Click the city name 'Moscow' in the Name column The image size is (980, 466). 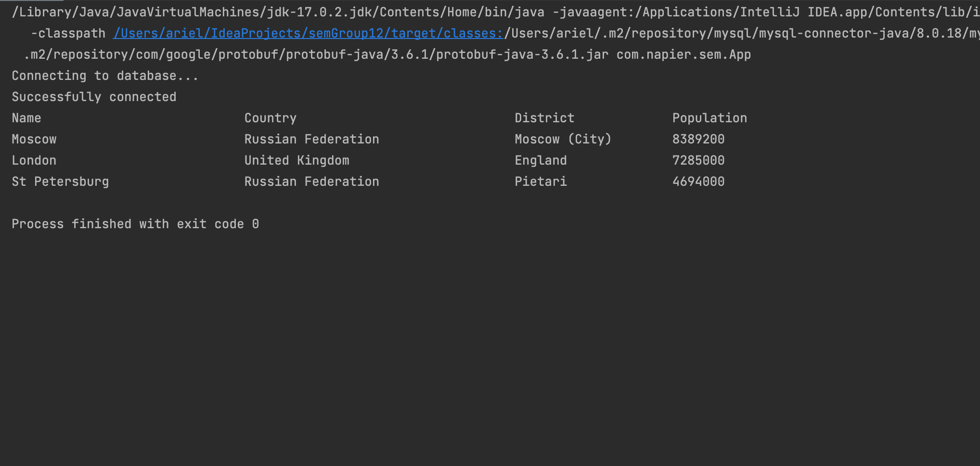(x=34, y=139)
